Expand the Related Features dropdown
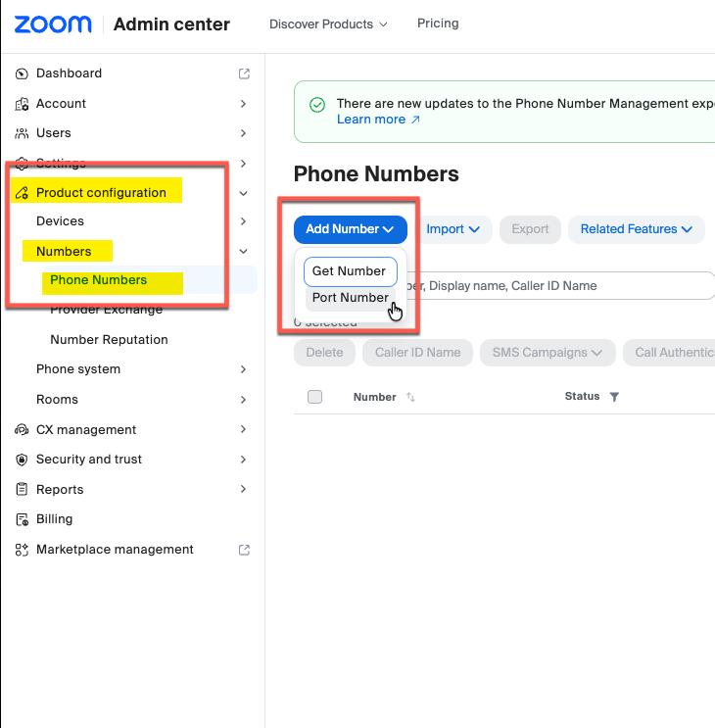Image resolution: width=715 pixels, height=728 pixels. [x=636, y=229]
